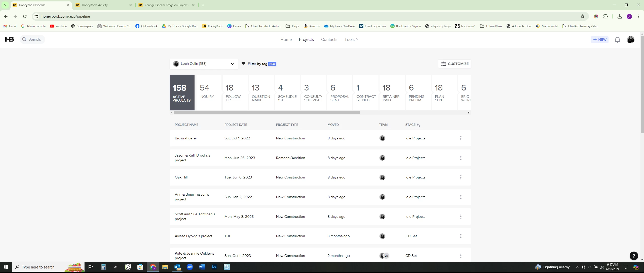The image size is (644, 273).
Task: Click the help question mark button
Action: pos(634,256)
